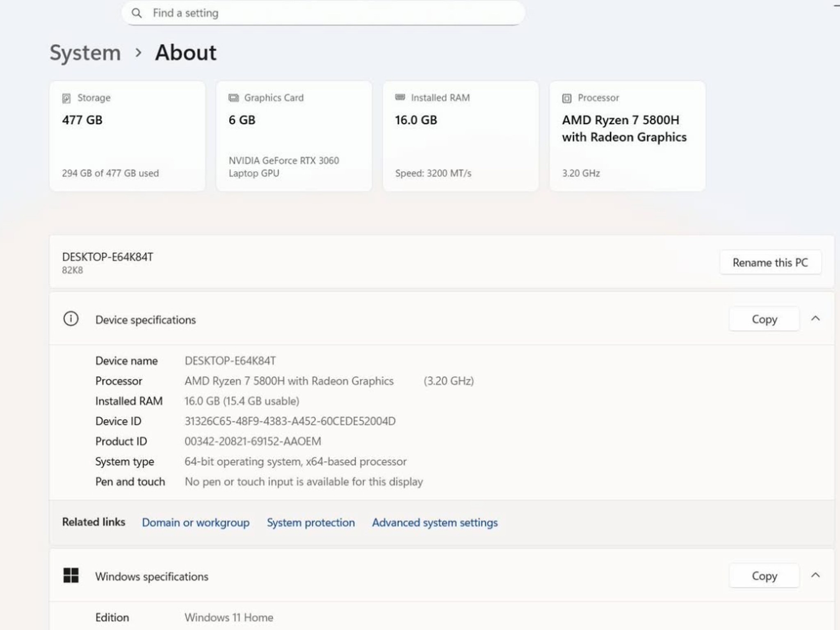Click 'AMD Ryzen 7 5800H with Radeon Graphics' in specifications list

[x=289, y=381]
